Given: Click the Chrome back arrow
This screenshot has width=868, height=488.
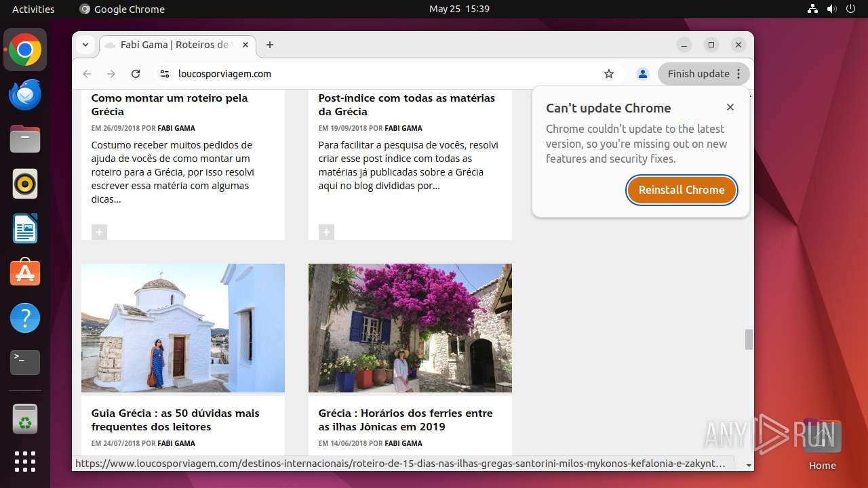Looking at the screenshot, I should point(87,74).
